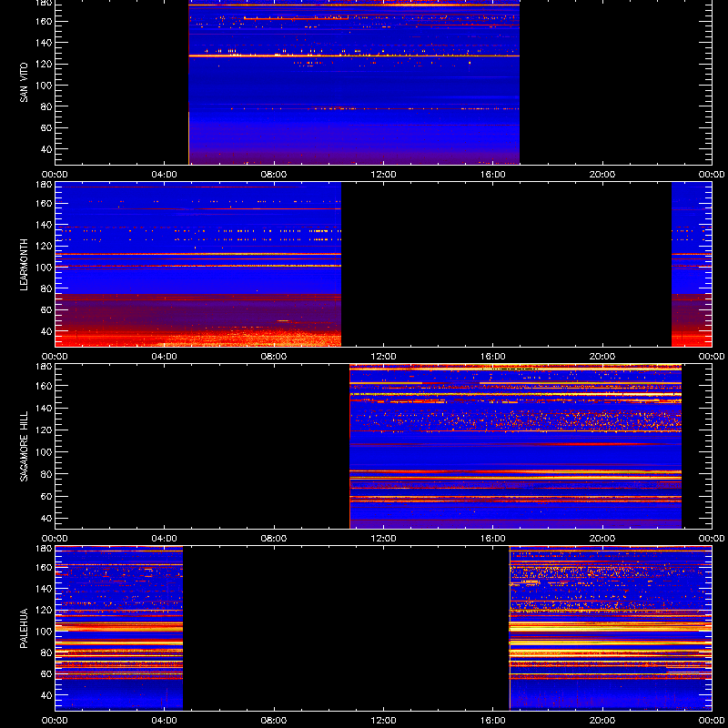
Task: Click 16:00 time label under Sagamore Hill panel
Action: 493,539
